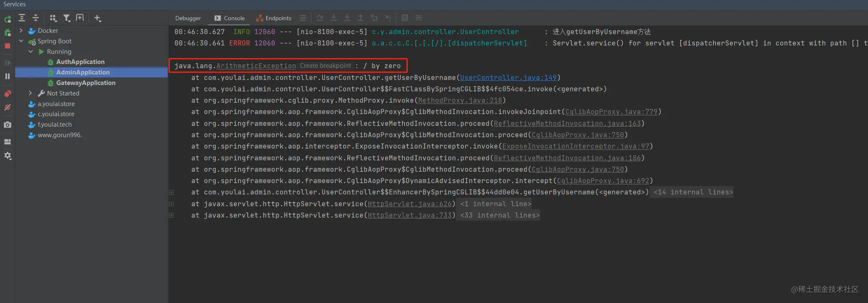Select the Spring Boot node

coord(54,41)
